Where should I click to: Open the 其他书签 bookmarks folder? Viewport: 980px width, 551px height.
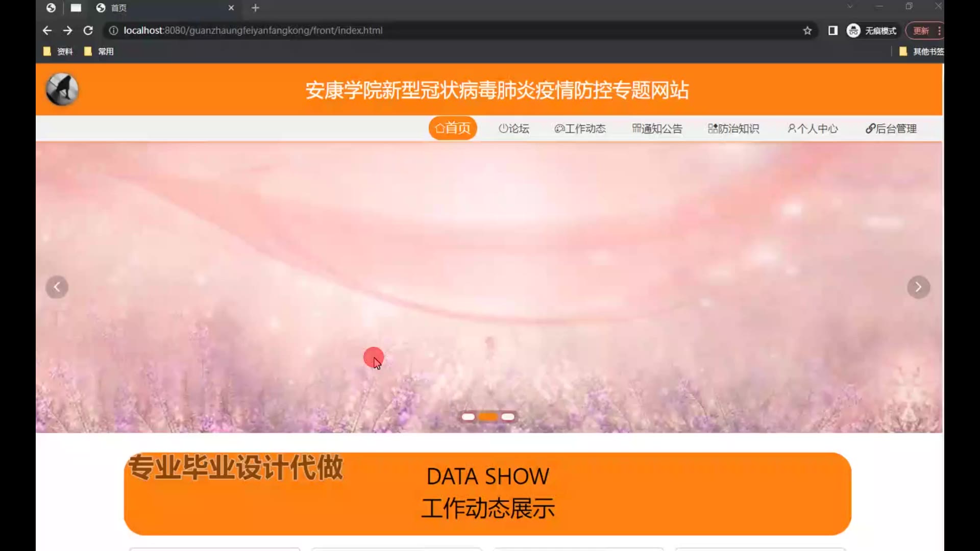click(x=921, y=52)
